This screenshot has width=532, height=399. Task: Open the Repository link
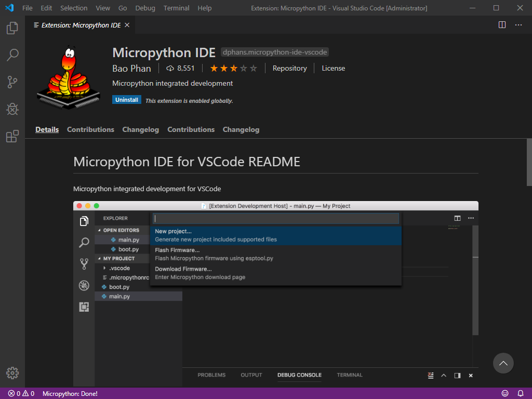tap(289, 68)
